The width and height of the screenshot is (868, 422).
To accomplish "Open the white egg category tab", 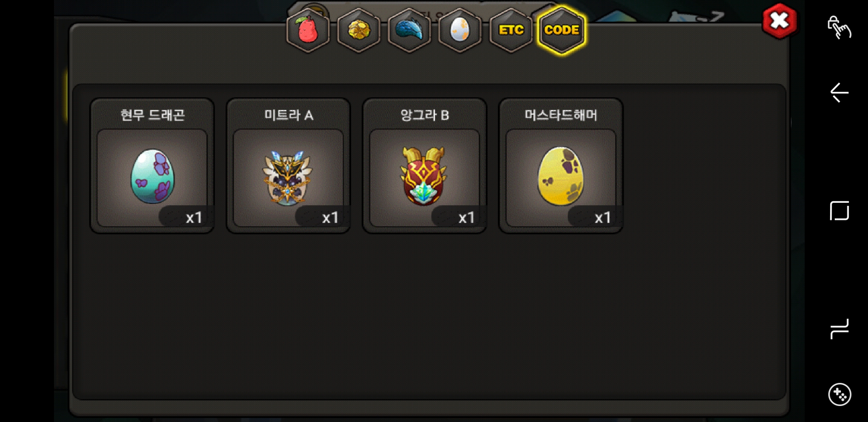I will (x=460, y=30).
